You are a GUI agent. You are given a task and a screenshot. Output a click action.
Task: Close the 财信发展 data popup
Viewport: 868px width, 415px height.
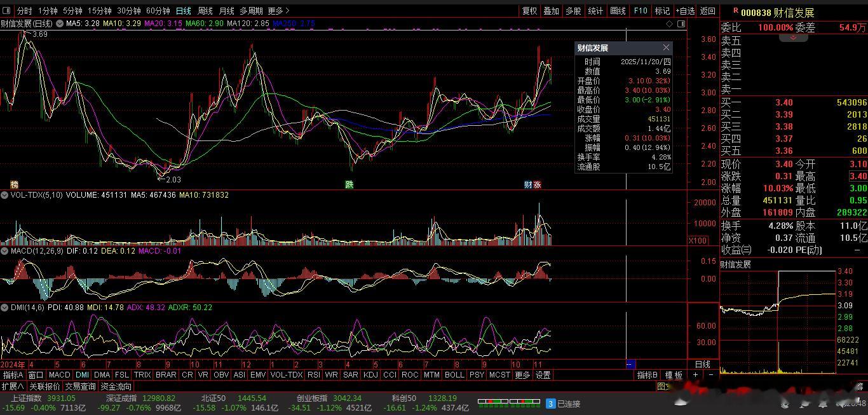click(x=666, y=48)
